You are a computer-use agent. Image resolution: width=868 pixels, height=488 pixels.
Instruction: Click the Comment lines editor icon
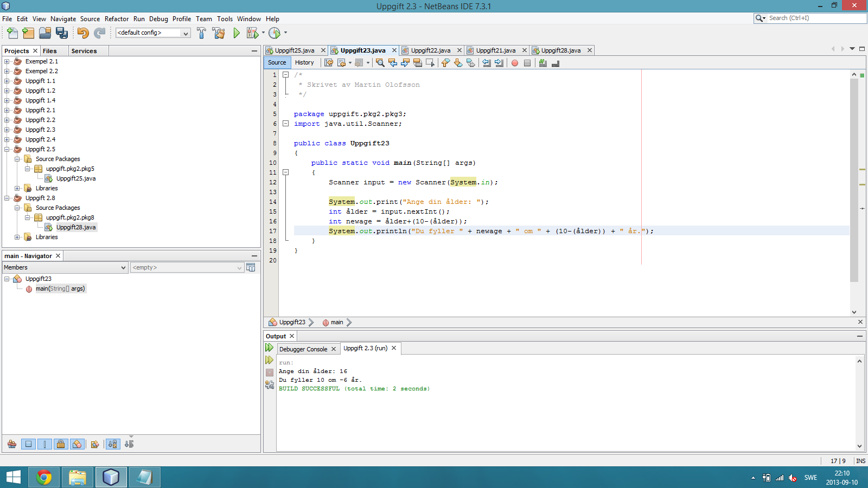click(x=543, y=63)
